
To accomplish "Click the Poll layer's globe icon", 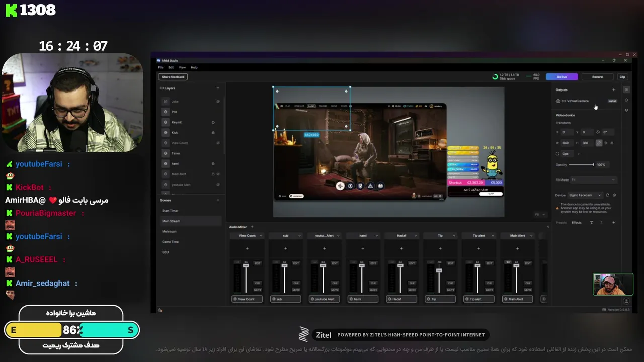I will pyautogui.click(x=166, y=112).
